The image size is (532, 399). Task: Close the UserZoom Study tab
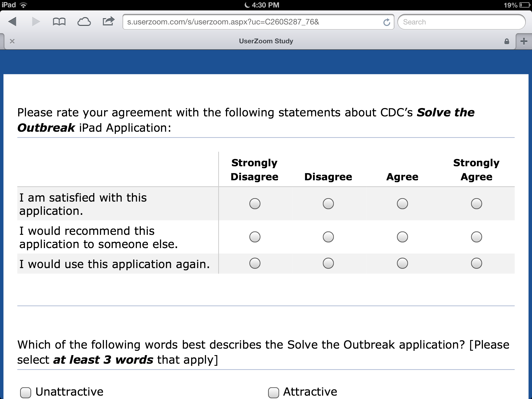tap(12, 41)
